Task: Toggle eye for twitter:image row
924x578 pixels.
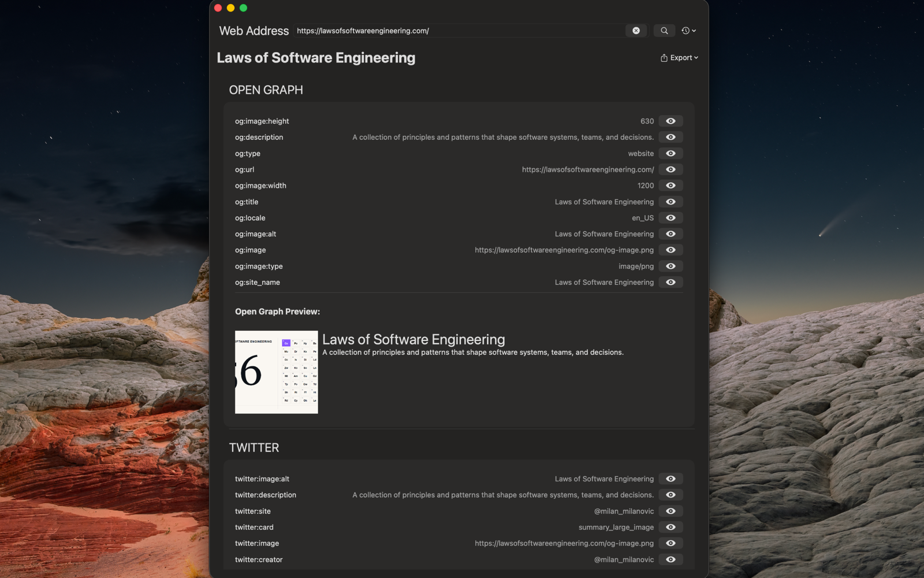Action: [670, 543]
